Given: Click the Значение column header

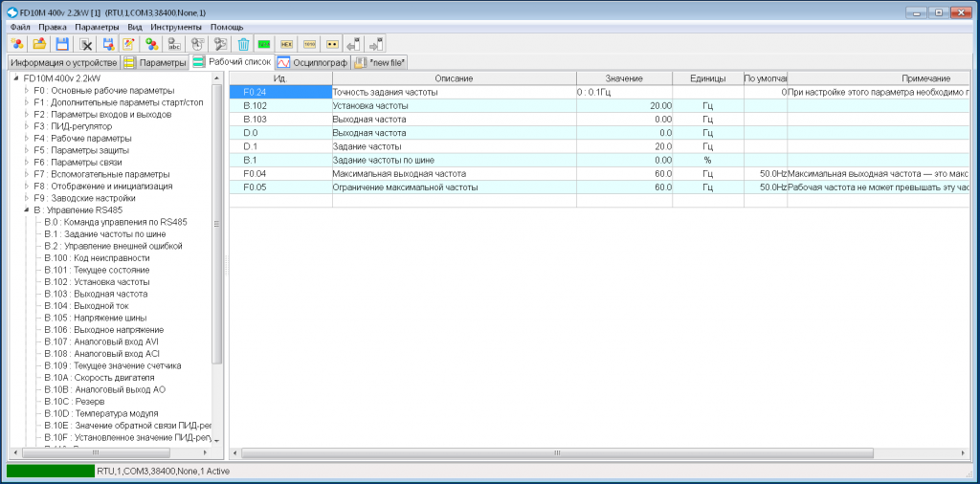Looking at the screenshot, I should click(x=624, y=78).
